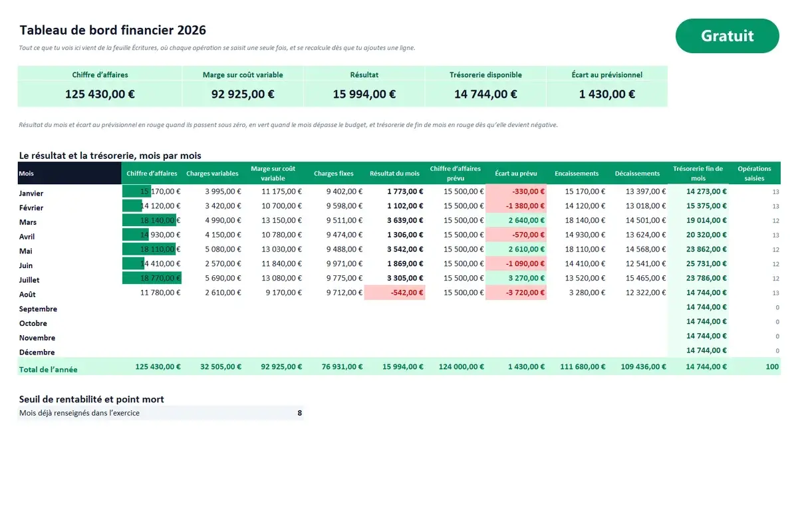Select the Chiffre d'affaires KPI value 125 430,00 €
798x532 pixels.
pos(100,94)
